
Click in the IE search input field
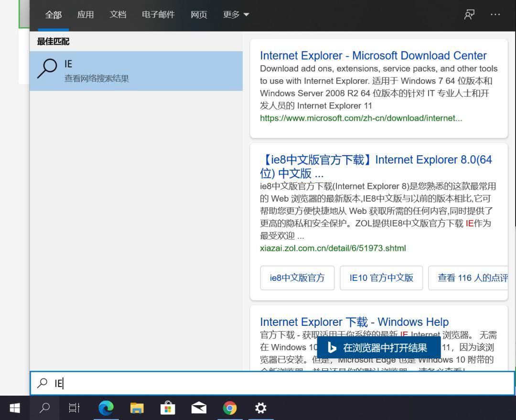coord(272,383)
